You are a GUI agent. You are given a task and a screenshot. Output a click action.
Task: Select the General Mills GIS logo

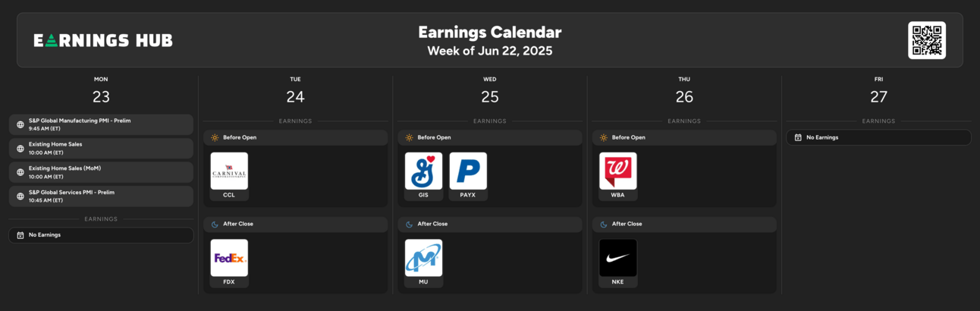click(423, 171)
